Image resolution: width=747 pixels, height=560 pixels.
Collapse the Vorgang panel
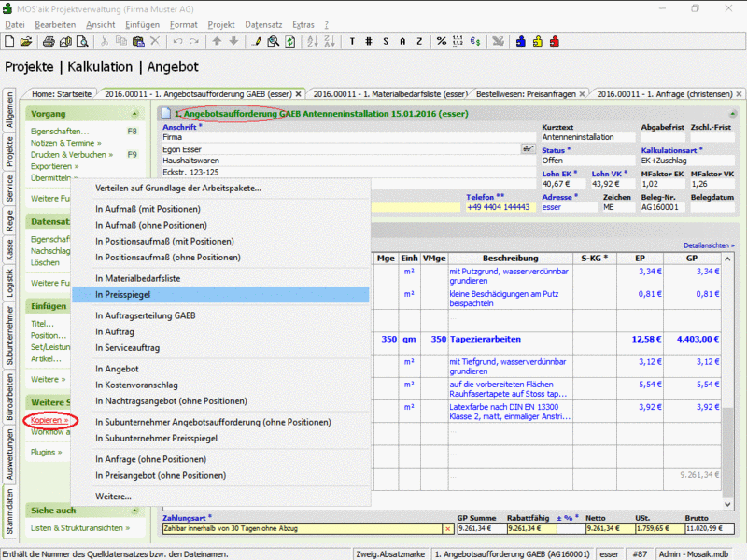point(134,114)
